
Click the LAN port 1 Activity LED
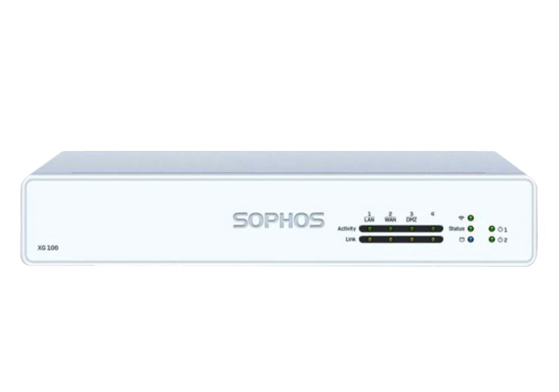pos(369,229)
